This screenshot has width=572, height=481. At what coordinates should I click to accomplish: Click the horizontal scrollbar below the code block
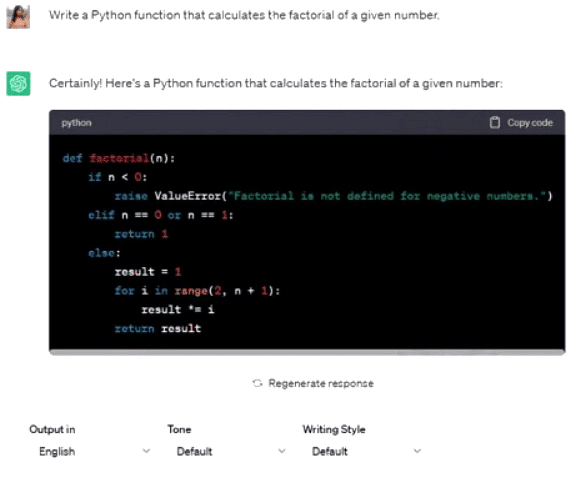[307, 352]
